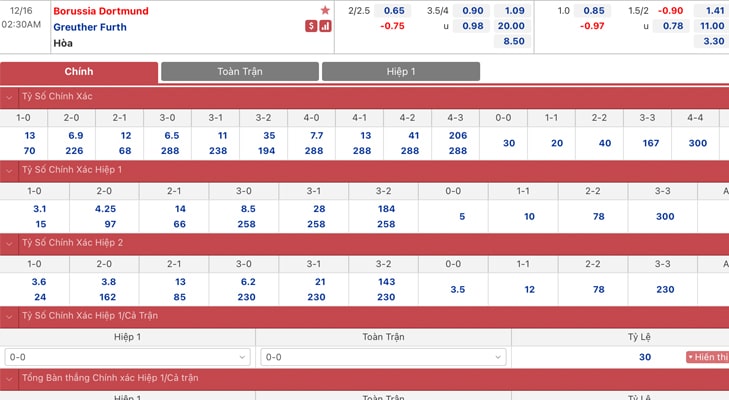Open the Borussia Dortmund team link

[101, 11]
